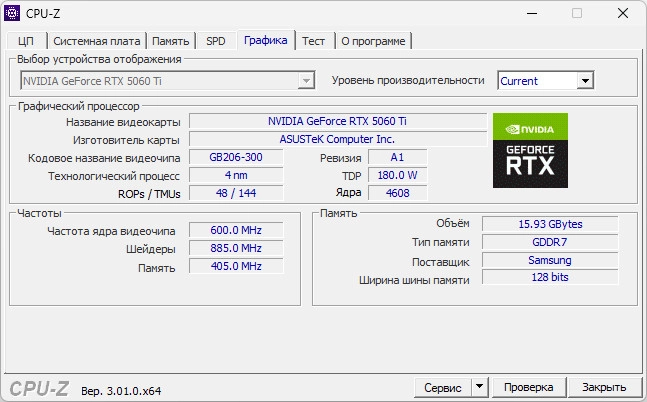The width and height of the screenshot is (647, 402).
Task: Click the ROPs / TMUs label
Action: click(149, 194)
